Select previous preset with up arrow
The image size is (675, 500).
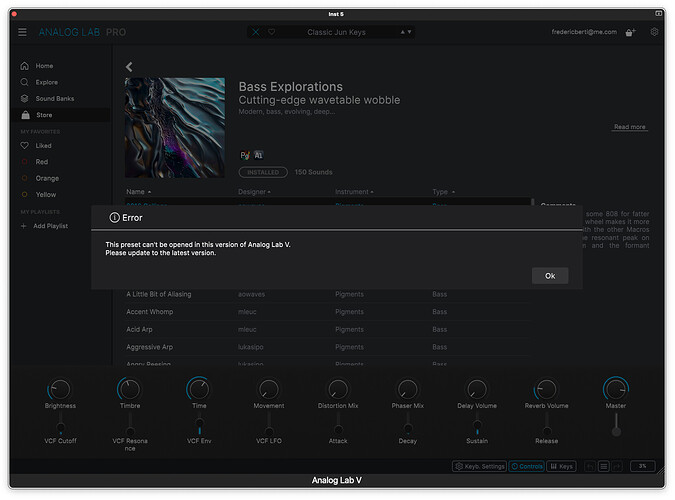point(403,32)
